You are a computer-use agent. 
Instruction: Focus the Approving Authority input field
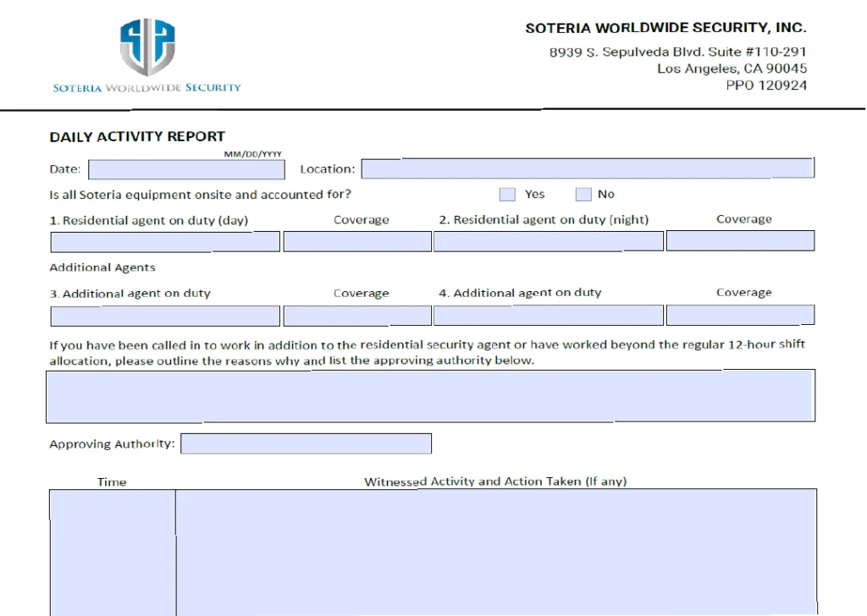[x=306, y=443]
